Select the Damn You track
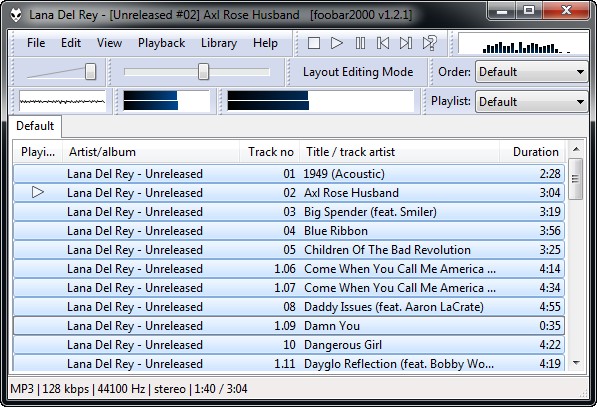The width and height of the screenshot is (597, 407). 289,326
